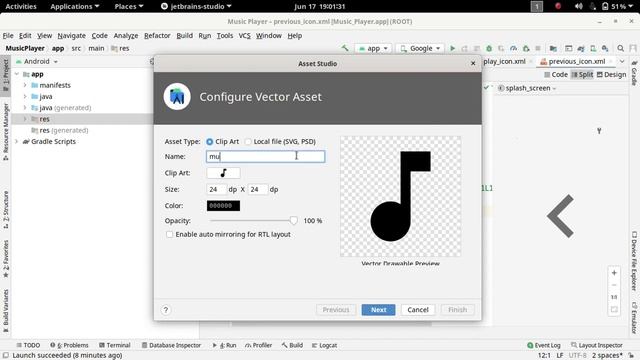Click the 1:1 zoom icon in preview

[x=614, y=297]
